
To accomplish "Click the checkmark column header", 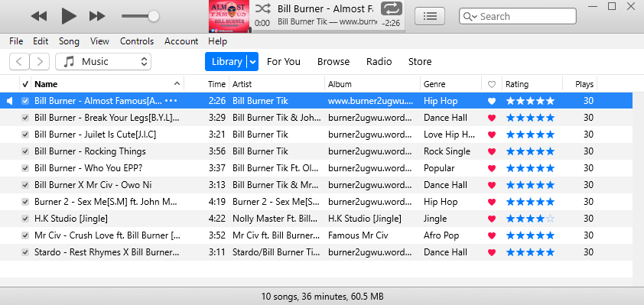I will (x=25, y=84).
